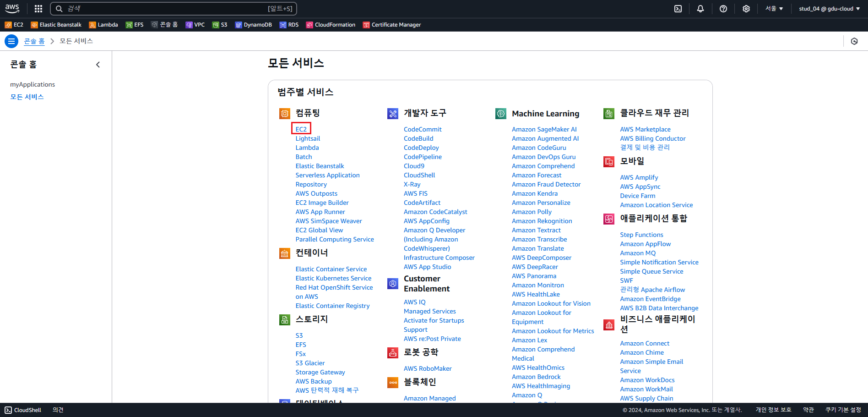Viewport: 868px width, 417px height.
Task: Open Elastic Kubernetes Service link
Action: (334, 278)
